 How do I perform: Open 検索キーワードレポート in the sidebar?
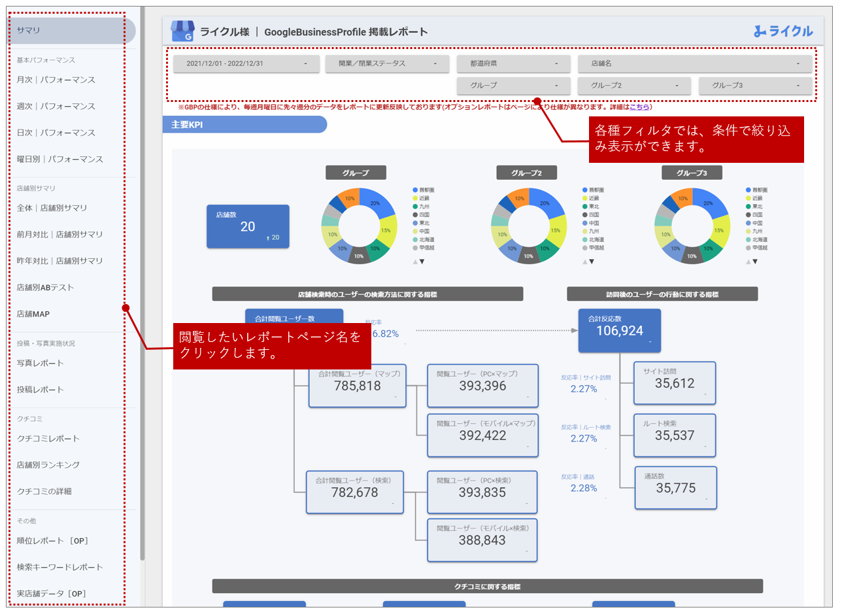point(60,567)
